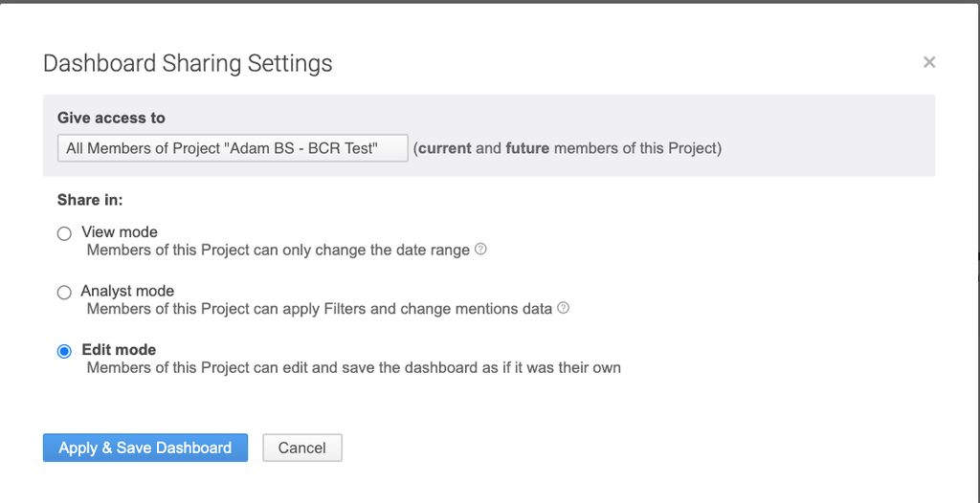980x503 pixels.
Task: Select the Edit mode radio button
Action: click(64, 351)
